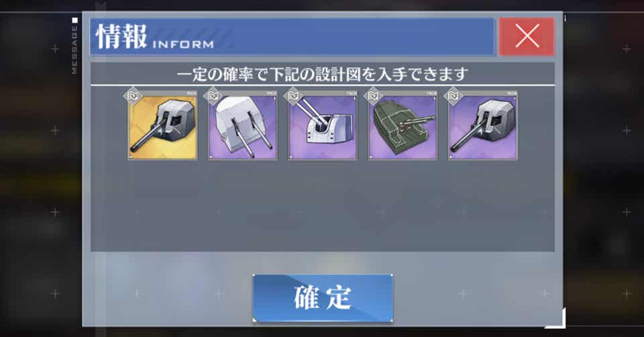Viewport: 644px width, 337px height.
Task: Click the white corner bracket at dialog bottom-right
Action: click(x=555, y=318)
